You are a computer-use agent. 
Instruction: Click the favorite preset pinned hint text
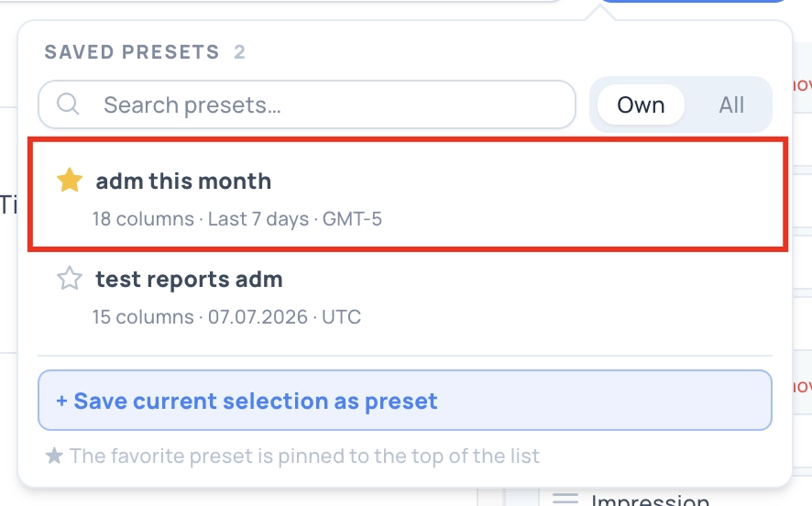[304, 456]
